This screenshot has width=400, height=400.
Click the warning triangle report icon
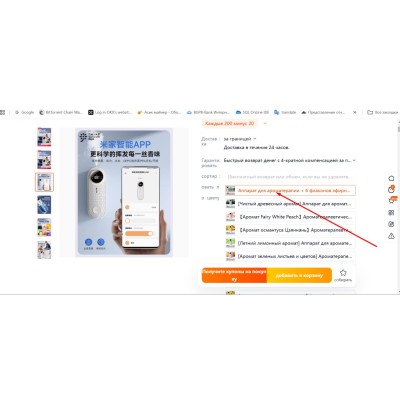pyautogui.click(x=391, y=236)
